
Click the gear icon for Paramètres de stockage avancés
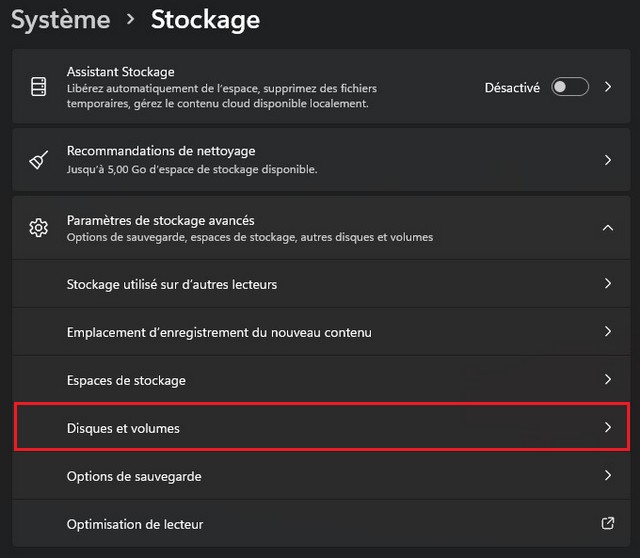38,228
